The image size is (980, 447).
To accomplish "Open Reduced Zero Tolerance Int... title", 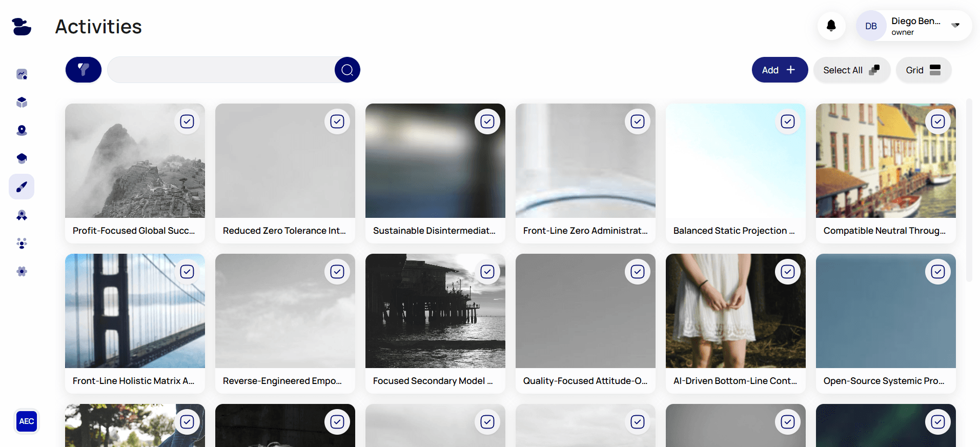I will pyautogui.click(x=284, y=231).
